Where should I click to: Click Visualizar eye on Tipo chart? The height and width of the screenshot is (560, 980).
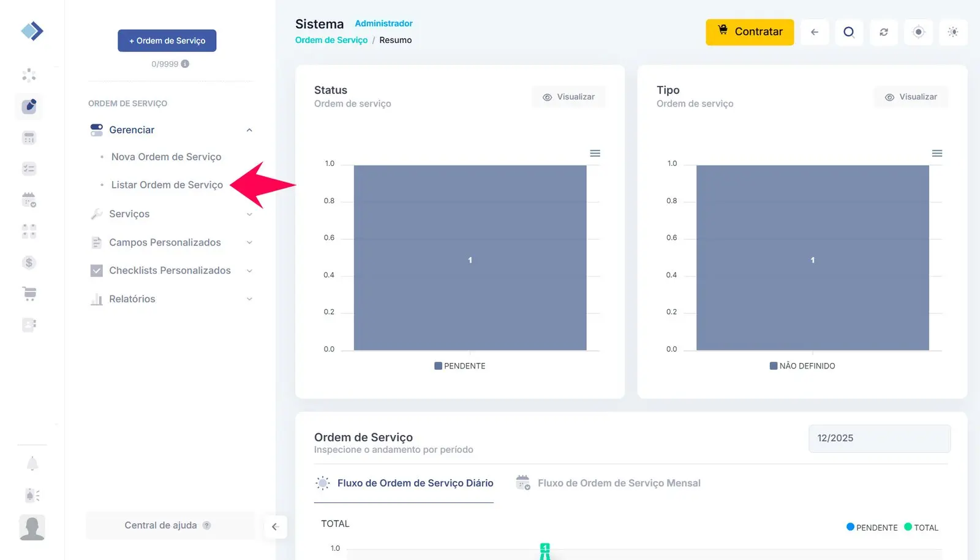tap(911, 97)
